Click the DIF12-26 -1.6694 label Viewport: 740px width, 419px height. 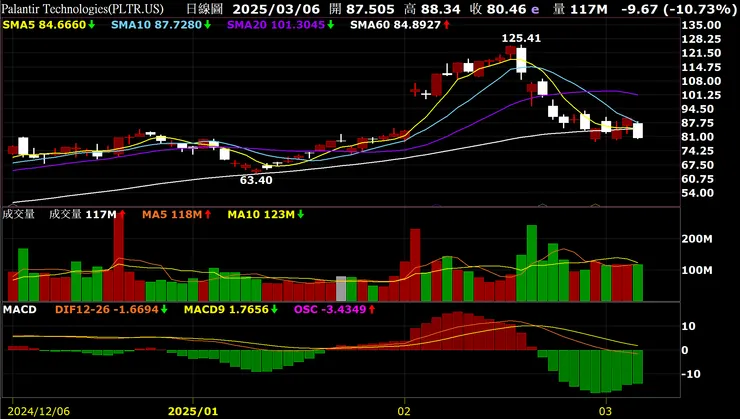point(107,310)
